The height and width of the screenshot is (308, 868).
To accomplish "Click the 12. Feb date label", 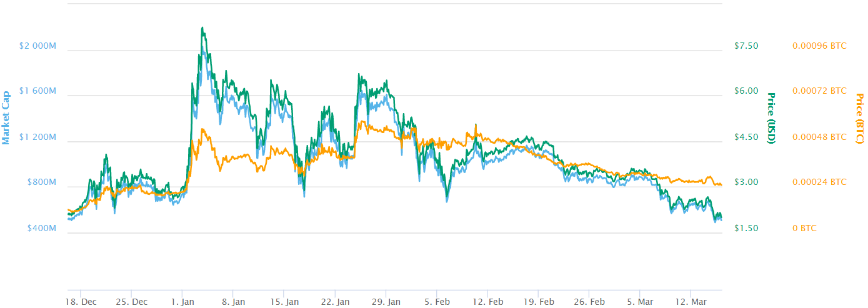I will pos(488,302).
